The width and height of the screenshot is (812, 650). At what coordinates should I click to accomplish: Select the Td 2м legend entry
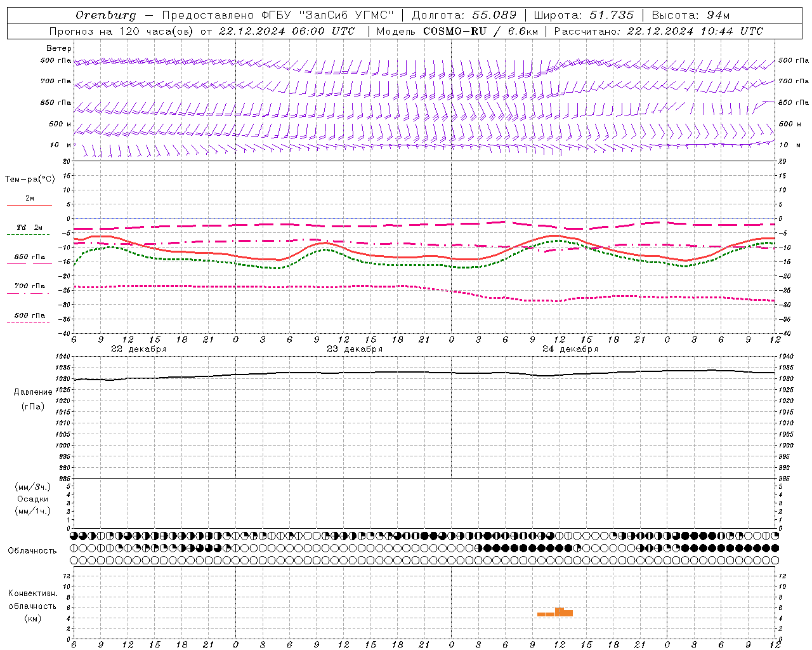pos(30,227)
